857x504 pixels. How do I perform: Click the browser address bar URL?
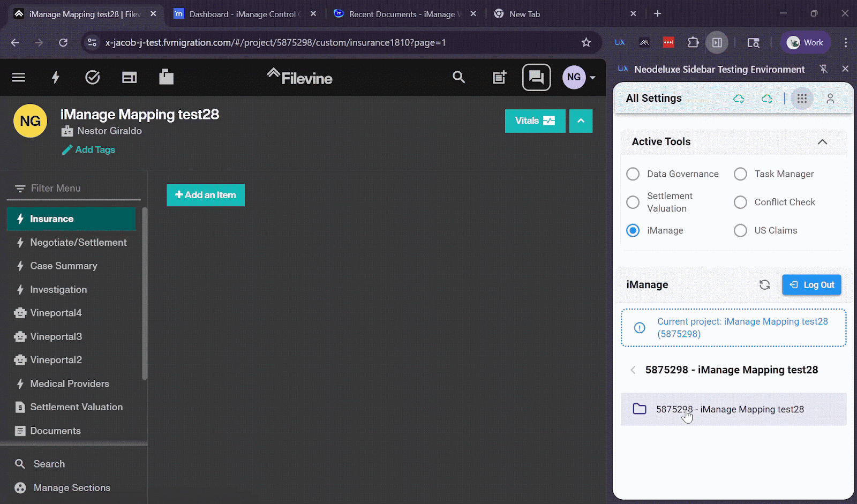point(276,43)
